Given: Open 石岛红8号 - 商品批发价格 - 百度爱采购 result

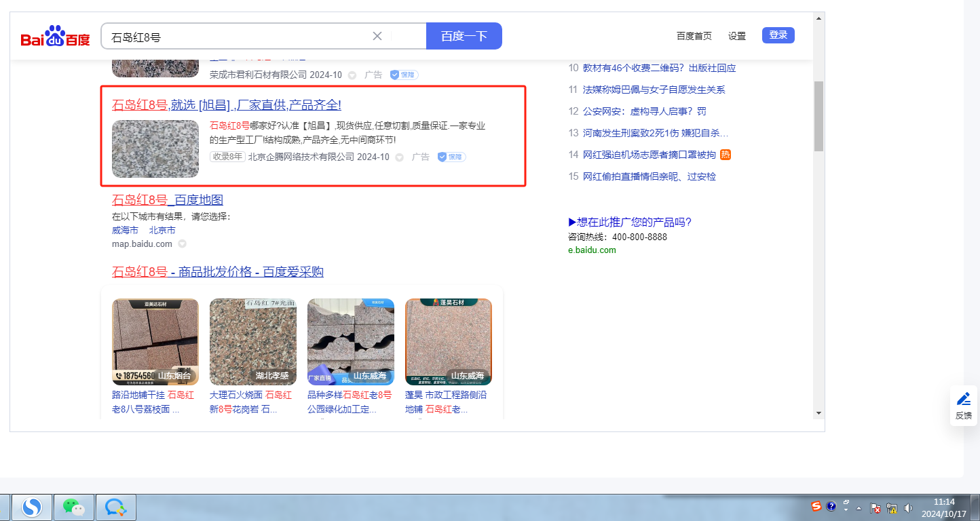Looking at the screenshot, I should 218,272.
